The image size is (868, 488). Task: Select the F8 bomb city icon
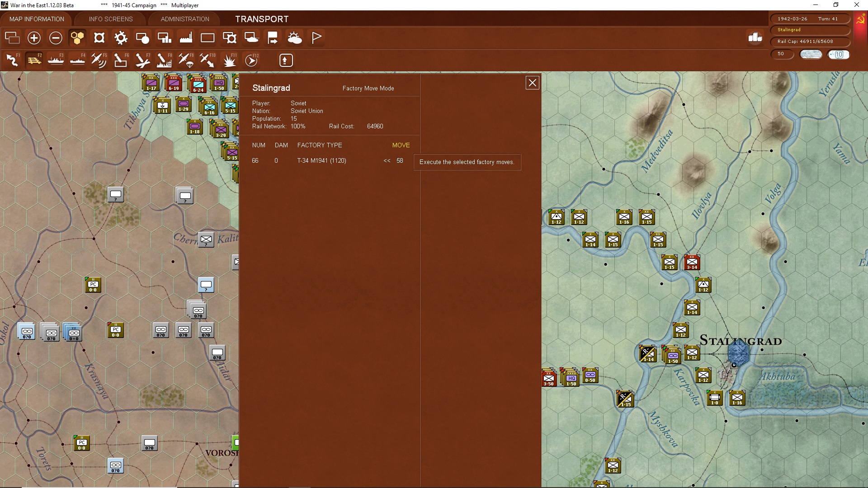click(x=164, y=60)
